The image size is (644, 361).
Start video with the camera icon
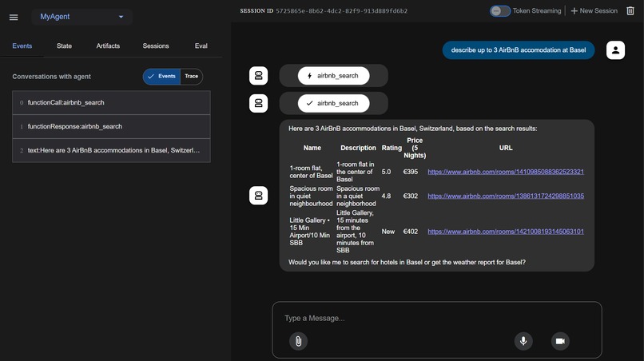(x=560, y=341)
